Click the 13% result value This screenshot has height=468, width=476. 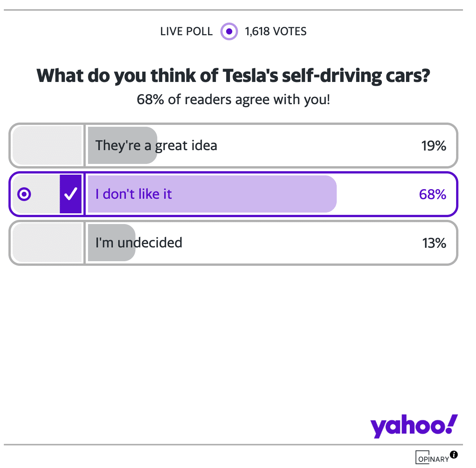(x=434, y=243)
